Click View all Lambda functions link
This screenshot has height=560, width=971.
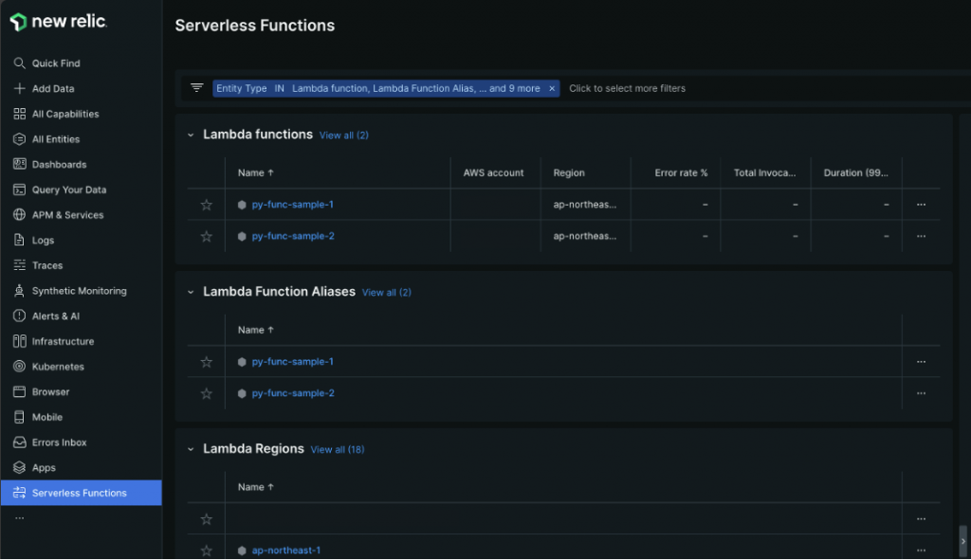pos(343,135)
